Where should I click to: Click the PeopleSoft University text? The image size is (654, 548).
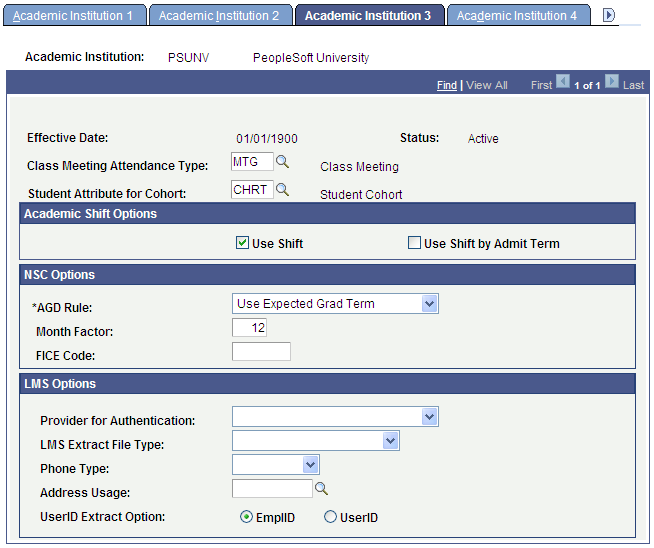click(x=311, y=58)
